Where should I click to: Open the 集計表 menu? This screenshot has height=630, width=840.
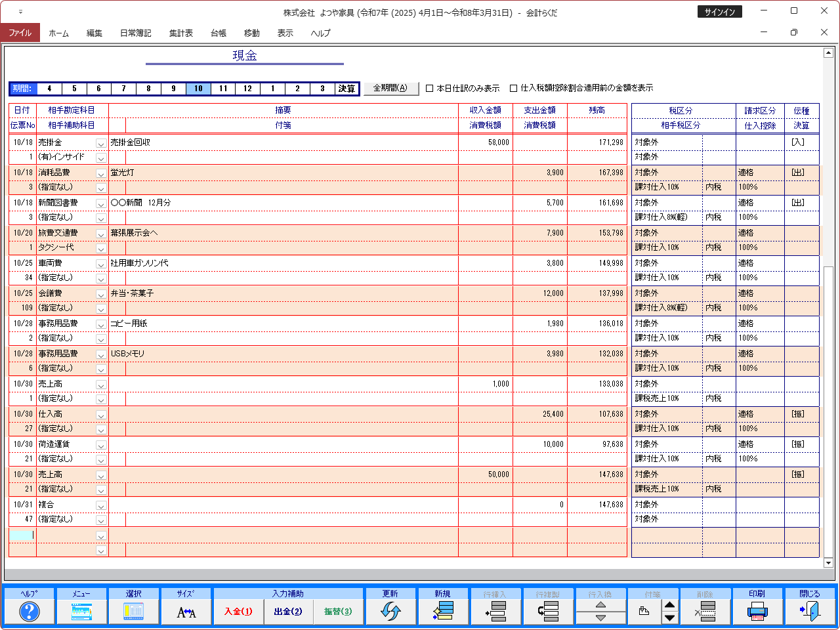pos(180,33)
